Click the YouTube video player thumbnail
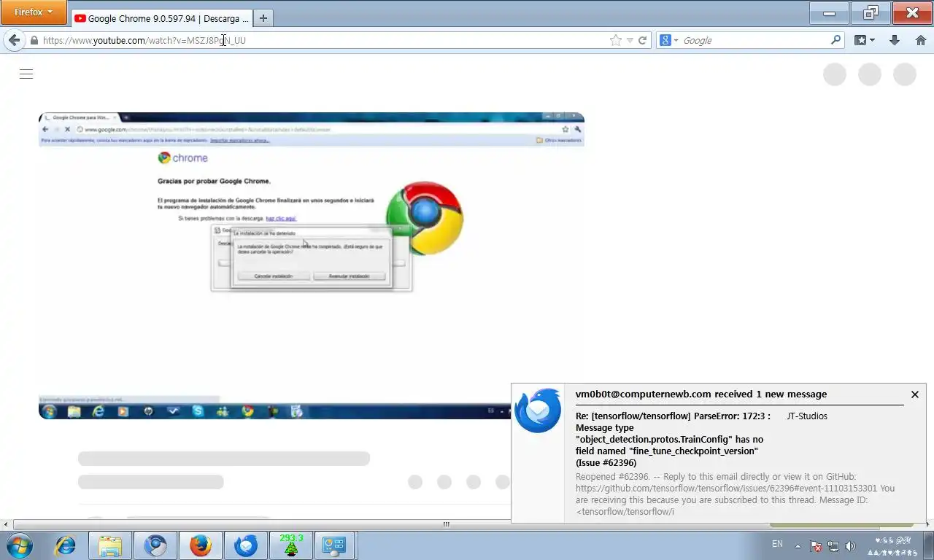Screen dimensions: 934x560 point(312,265)
